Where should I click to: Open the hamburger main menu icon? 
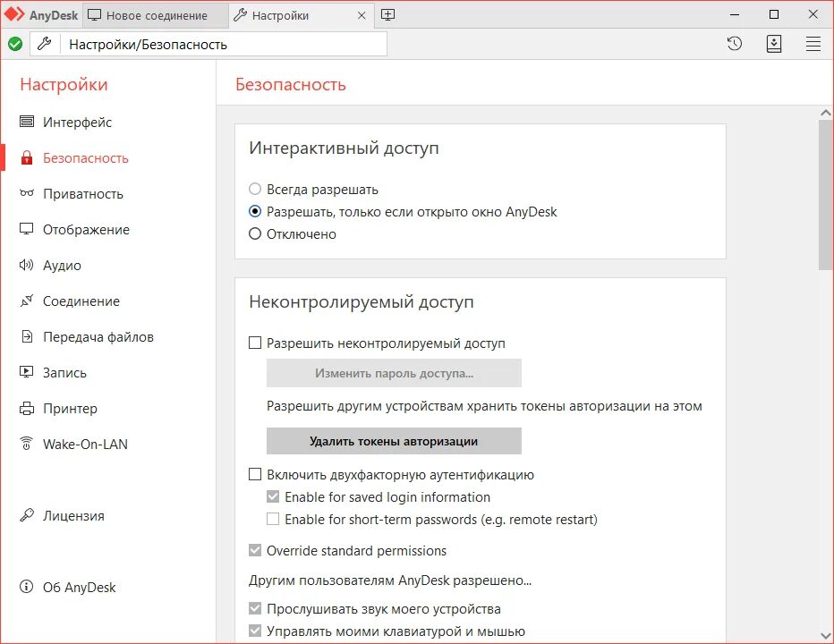pos(813,44)
